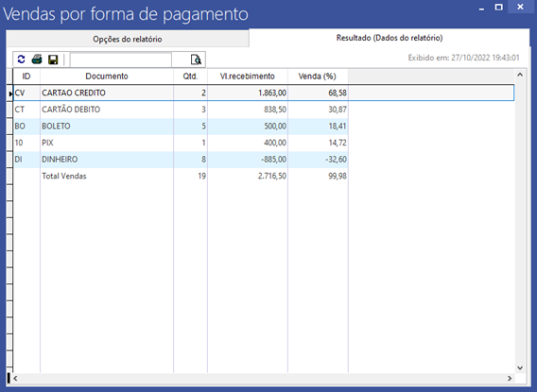Save report with the floppy disk icon
The width and height of the screenshot is (537, 392).
coord(53,60)
